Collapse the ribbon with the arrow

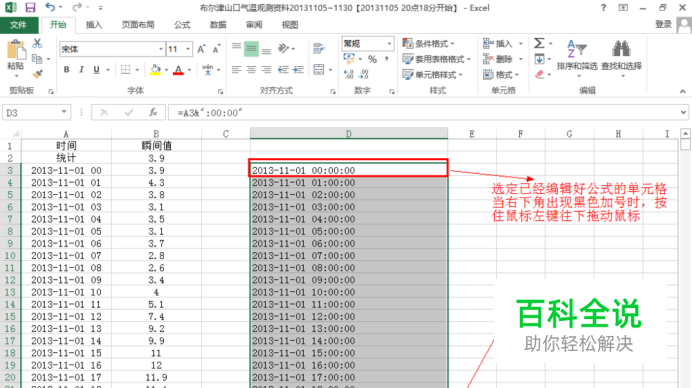[683, 91]
